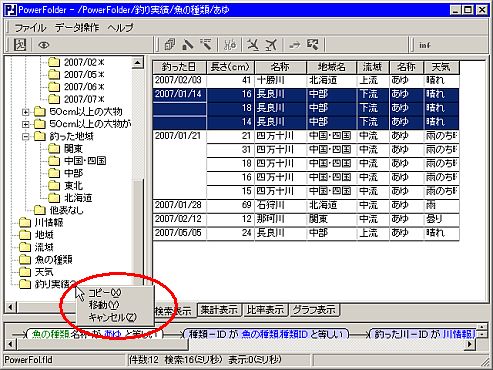Click the 石狩川 cell
493x370 pixels.
coord(280,205)
